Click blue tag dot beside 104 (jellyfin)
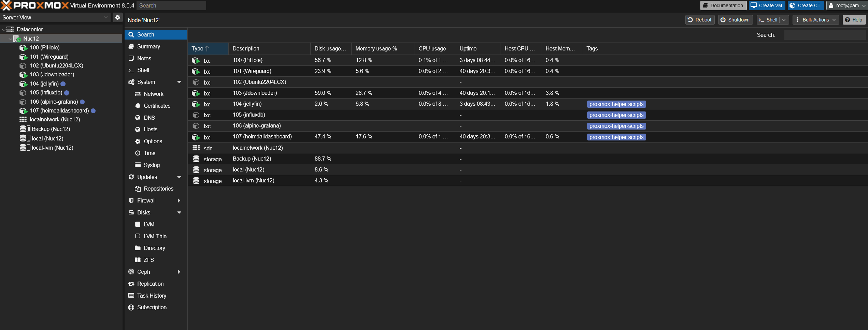This screenshot has width=868, height=330. pyautogui.click(x=63, y=84)
